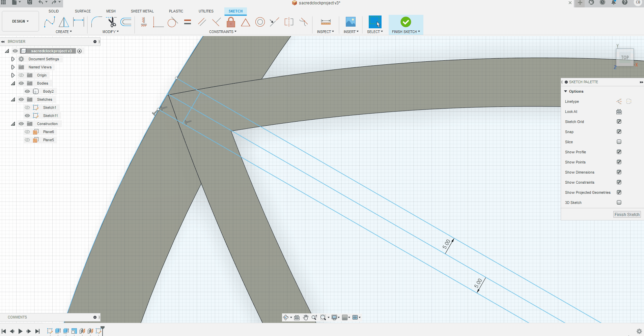Open the INSERT dropdown menu

351,32
